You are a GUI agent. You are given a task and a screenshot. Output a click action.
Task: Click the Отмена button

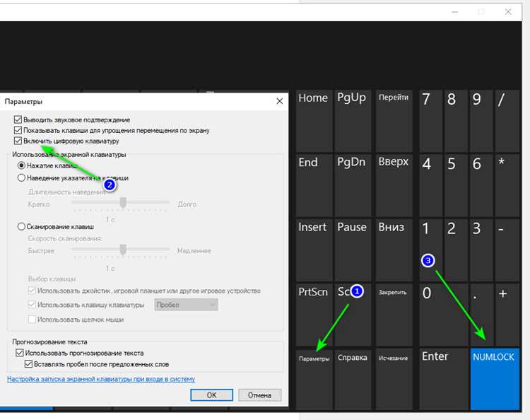pyautogui.click(x=259, y=395)
